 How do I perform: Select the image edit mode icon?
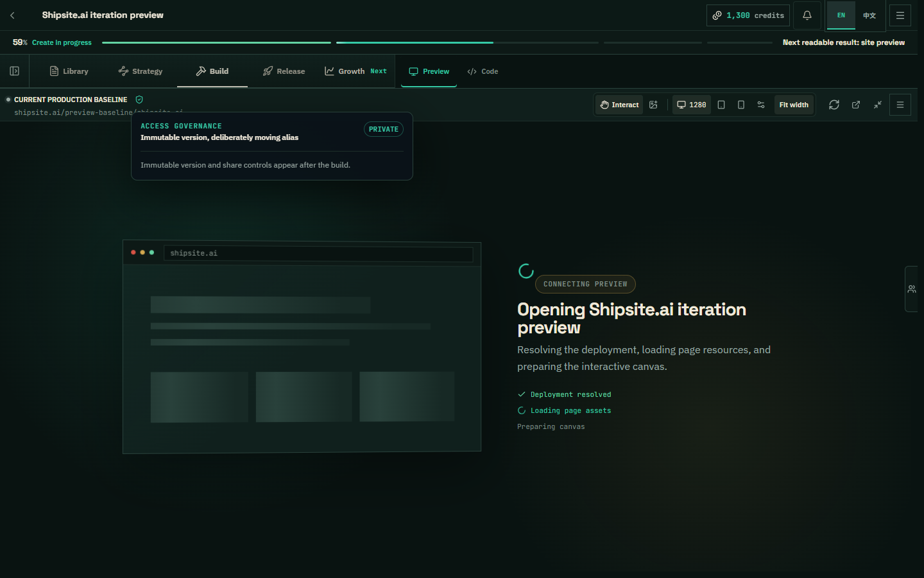(653, 105)
